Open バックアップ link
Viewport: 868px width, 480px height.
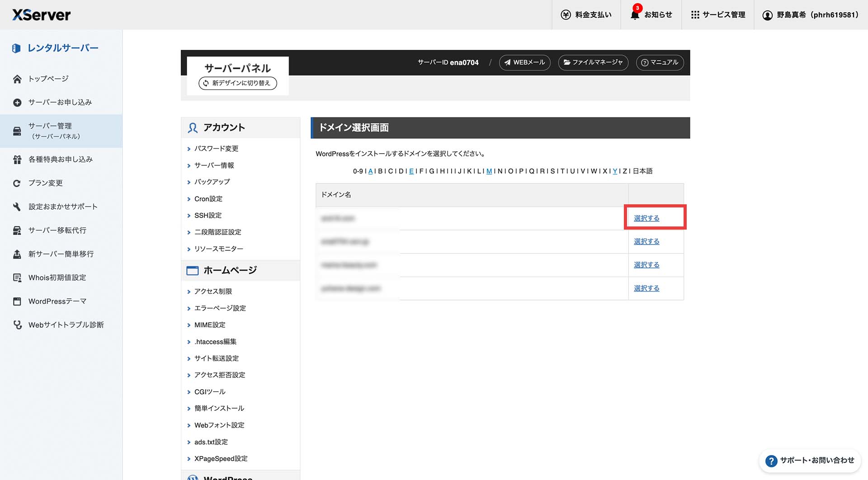click(x=212, y=182)
